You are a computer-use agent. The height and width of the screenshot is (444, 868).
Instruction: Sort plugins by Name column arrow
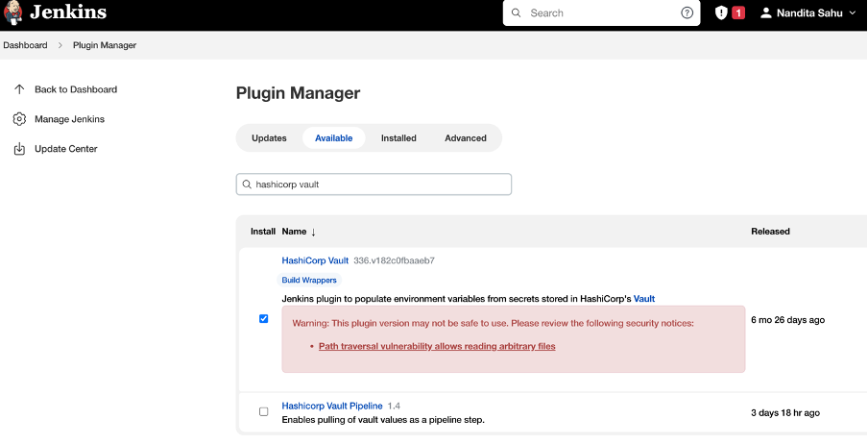click(313, 232)
